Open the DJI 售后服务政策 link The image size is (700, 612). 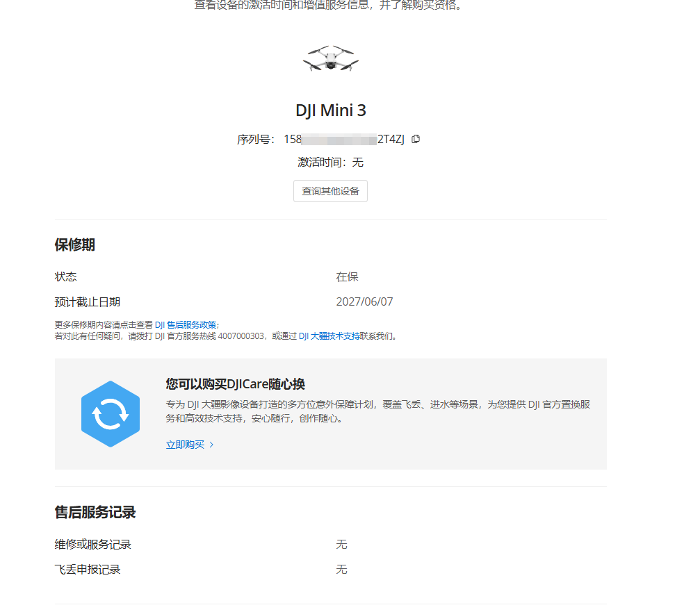186,324
